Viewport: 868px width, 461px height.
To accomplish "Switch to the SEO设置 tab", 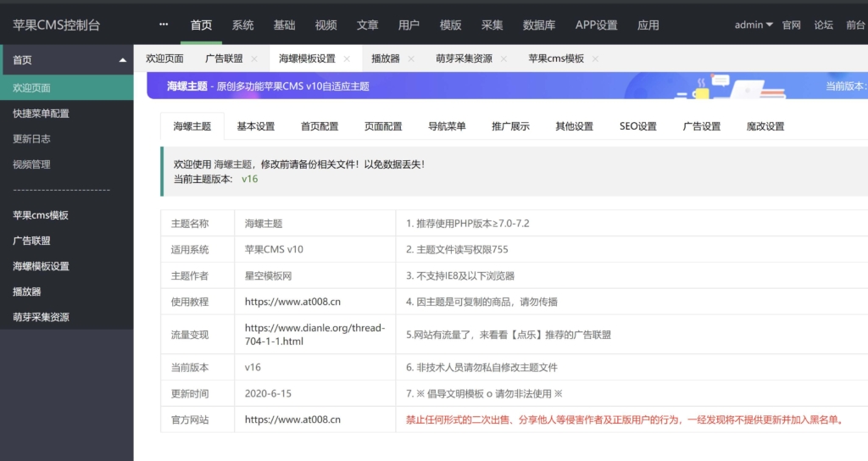I will (x=637, y=126).
